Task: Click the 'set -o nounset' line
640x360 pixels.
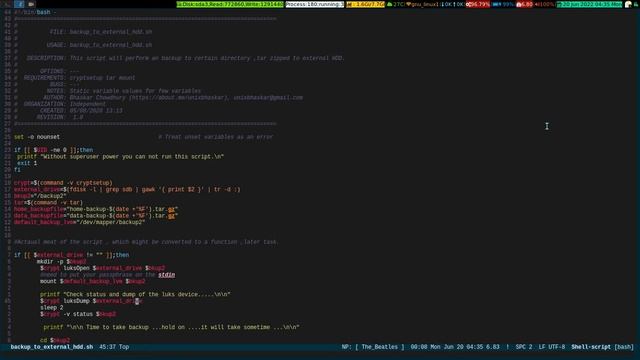Action: [37, 137]
